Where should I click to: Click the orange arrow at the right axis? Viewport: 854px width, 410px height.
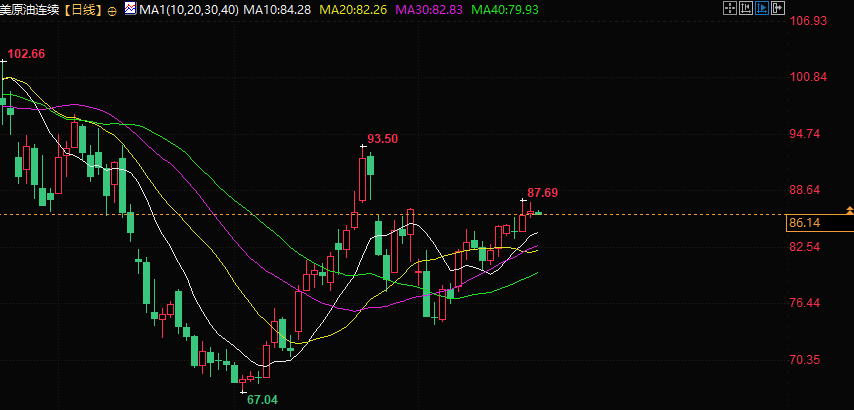(x=849, y=210)
